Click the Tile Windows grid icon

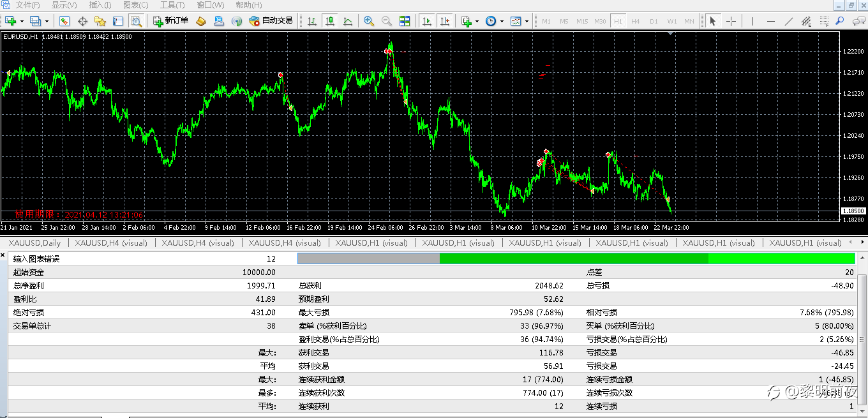pos(405,21)
